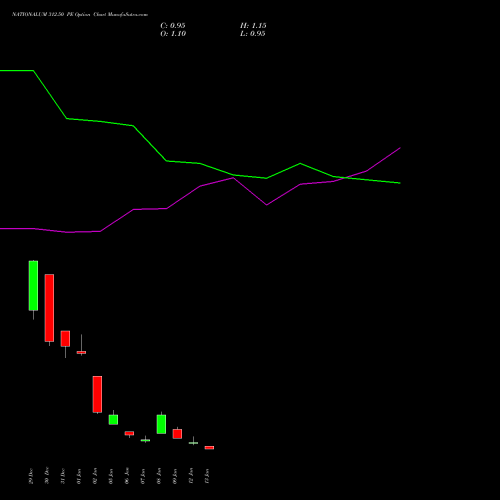Click the red candlestick above 09 Jan

[177, 434]
